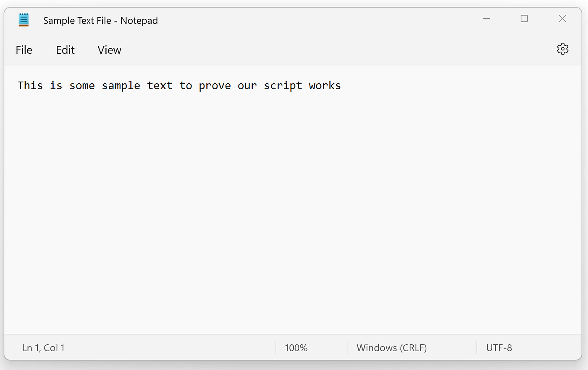Close the Sample Text File window
Screen dimensions: 588x370
pos(562,18)
